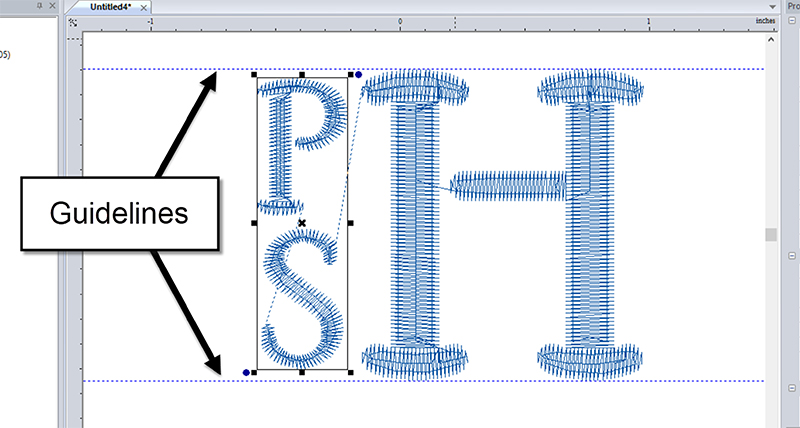Collapse the top section of the right panel
The image size is (800, 428).
pyautogui.click(x=792, y=21)
